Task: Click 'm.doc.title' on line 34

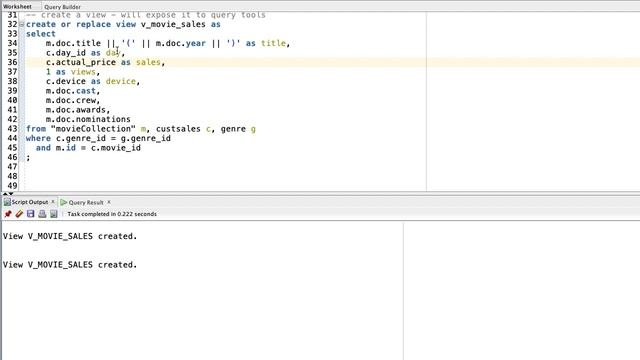Action: pos(73,43)
